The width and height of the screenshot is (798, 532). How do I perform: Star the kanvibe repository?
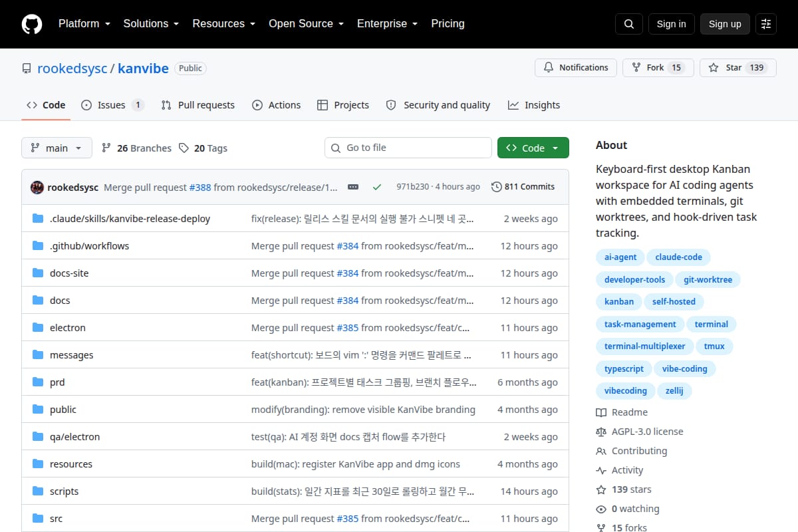click(738, 68)
